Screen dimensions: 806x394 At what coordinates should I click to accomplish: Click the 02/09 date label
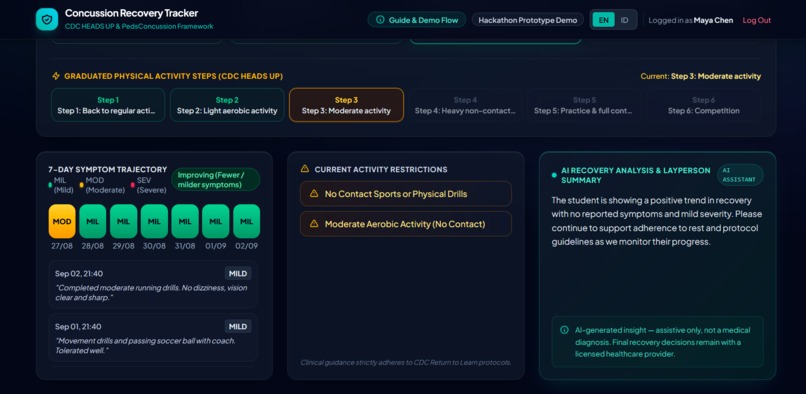[247, 246]
